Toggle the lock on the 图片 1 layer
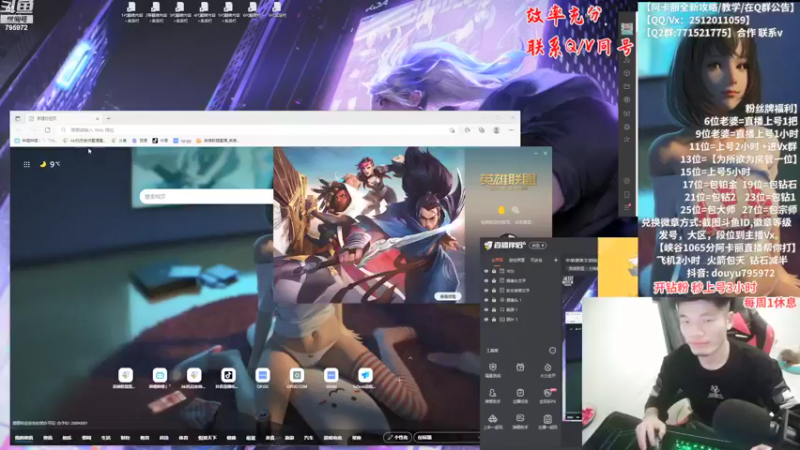This screenshot has height=450, width=800. pos(494,319)
